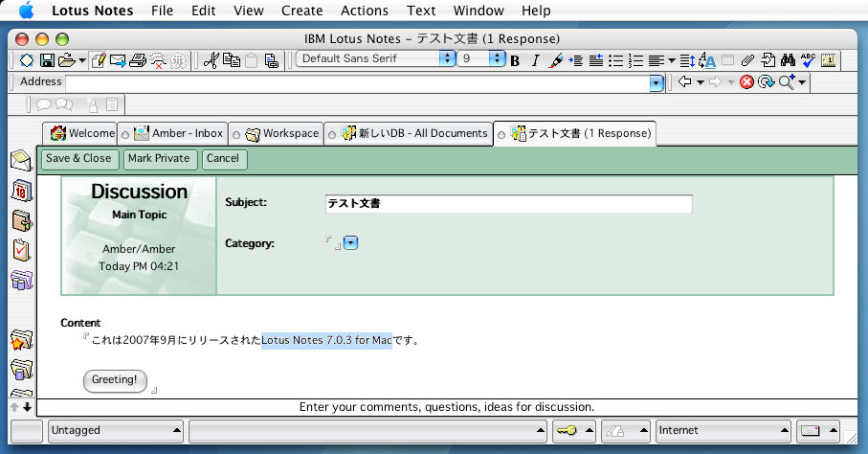Run the ABC spell check
This screenshot has width=868, height=454.
[809, 60]
